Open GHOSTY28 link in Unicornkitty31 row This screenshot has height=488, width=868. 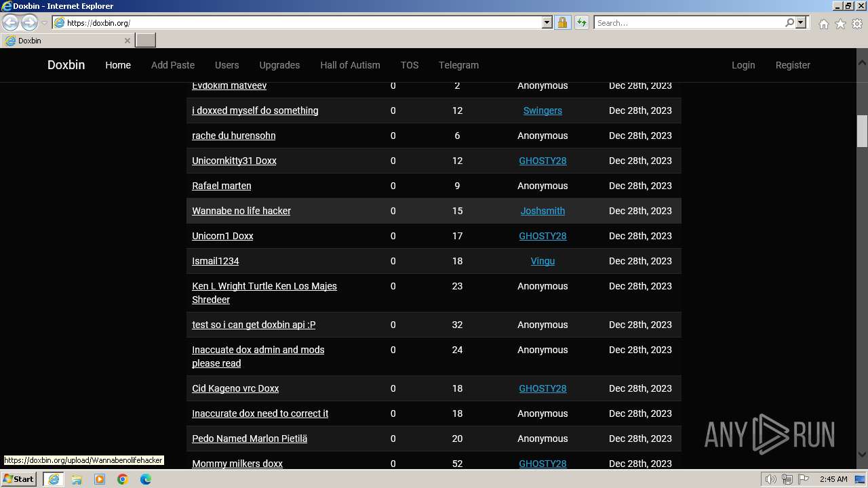click(542, 161)
